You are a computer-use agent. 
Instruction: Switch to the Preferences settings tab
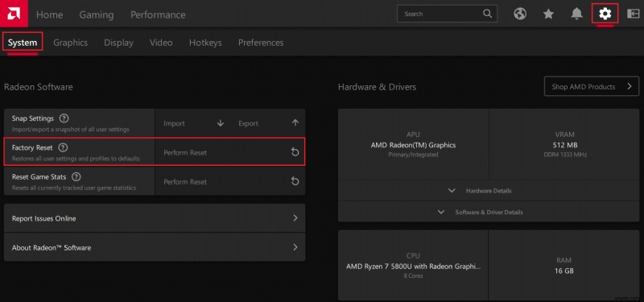point(261,43)
